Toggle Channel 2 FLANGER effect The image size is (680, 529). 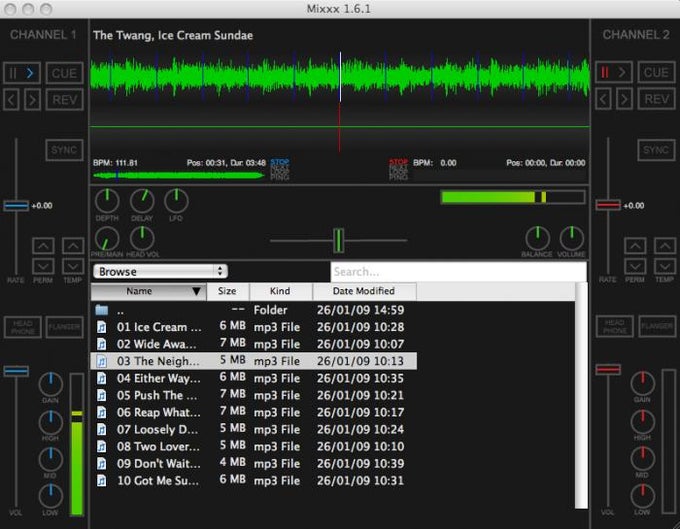pyautogui.click(x=657, y=327)
